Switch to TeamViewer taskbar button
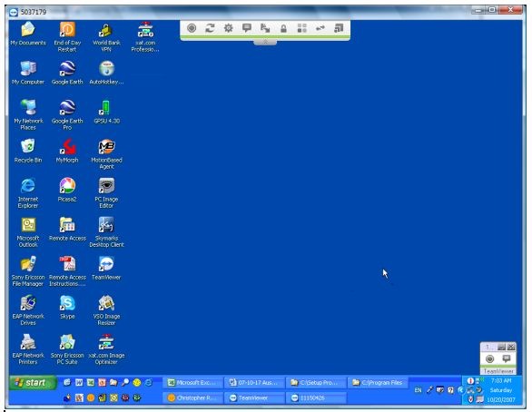 click(255, 397)
